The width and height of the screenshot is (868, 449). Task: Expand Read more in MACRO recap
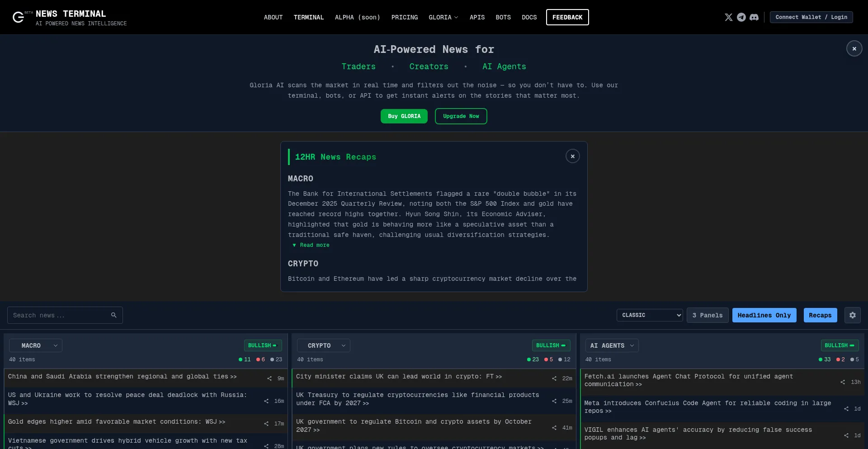coord(311,245)
